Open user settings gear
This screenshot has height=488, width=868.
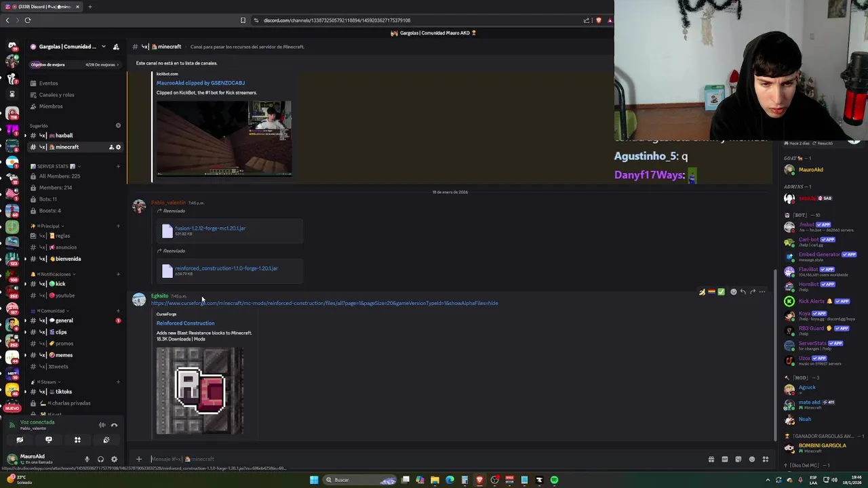coord(114,459)
